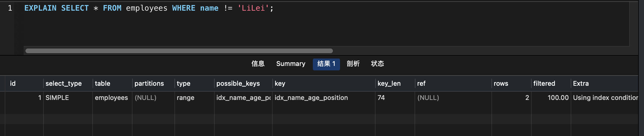Select the key_len cell showing 74
Viewport: 644px width, 136px height.
[381, 98]
